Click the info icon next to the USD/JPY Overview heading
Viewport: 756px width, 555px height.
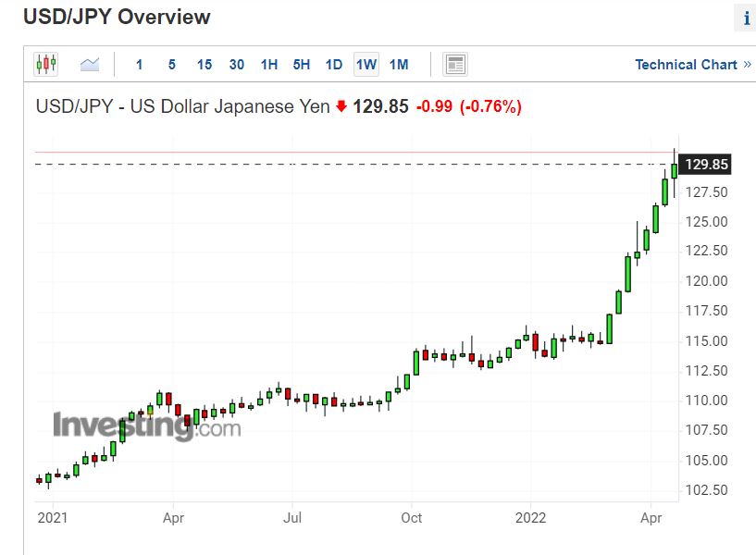coord(746,18)
